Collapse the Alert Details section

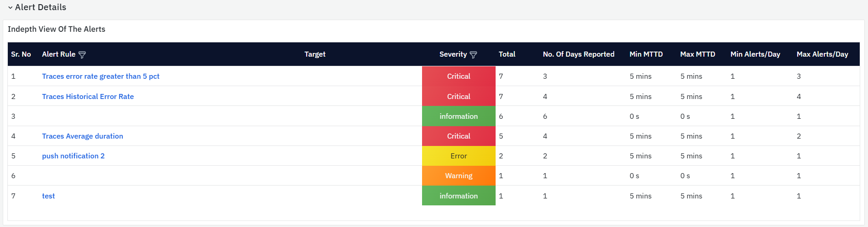tap(10, 7)
